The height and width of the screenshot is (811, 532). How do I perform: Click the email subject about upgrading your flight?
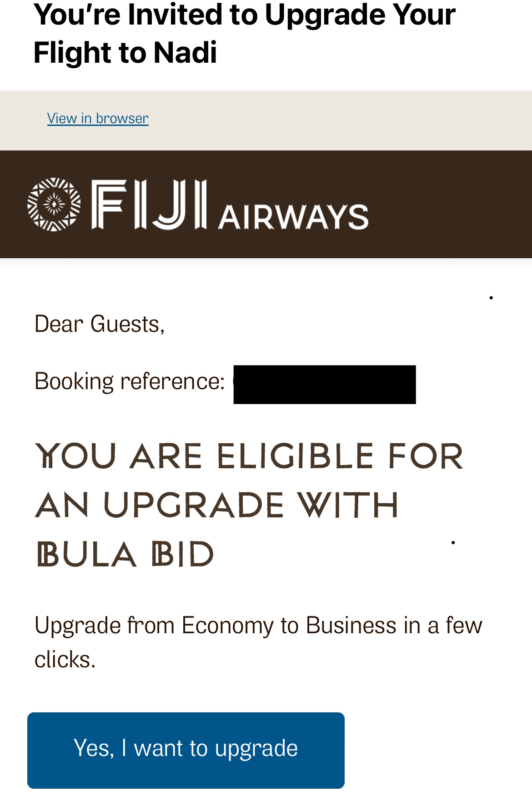244,33
